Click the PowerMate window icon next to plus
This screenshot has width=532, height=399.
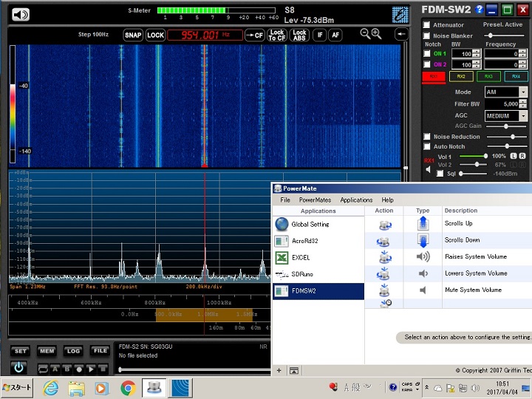[294, 370]
